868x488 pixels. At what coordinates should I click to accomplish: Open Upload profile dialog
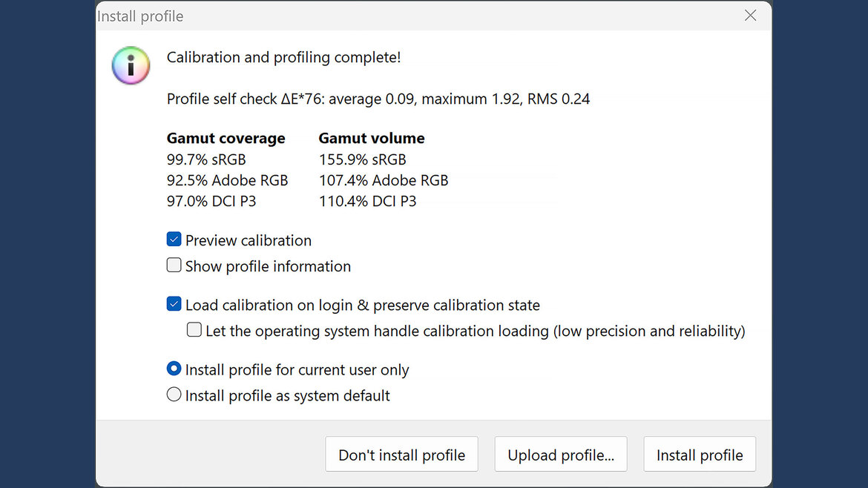point(560,455)
